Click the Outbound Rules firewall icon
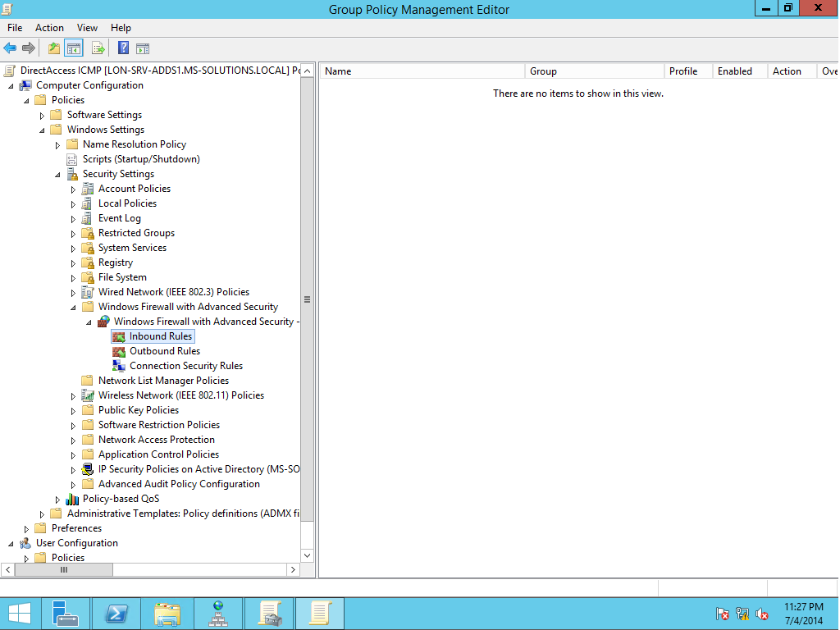This screenshot has width=840, height=630. click(118, 351)
